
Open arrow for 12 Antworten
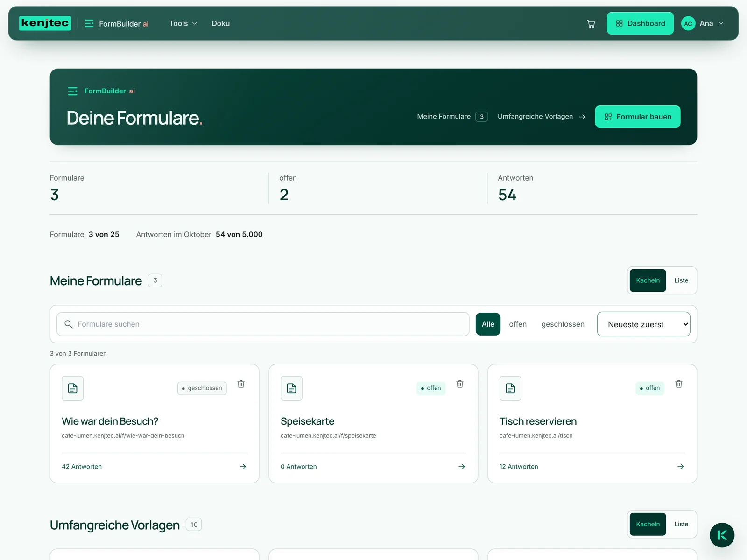(681, 467)
